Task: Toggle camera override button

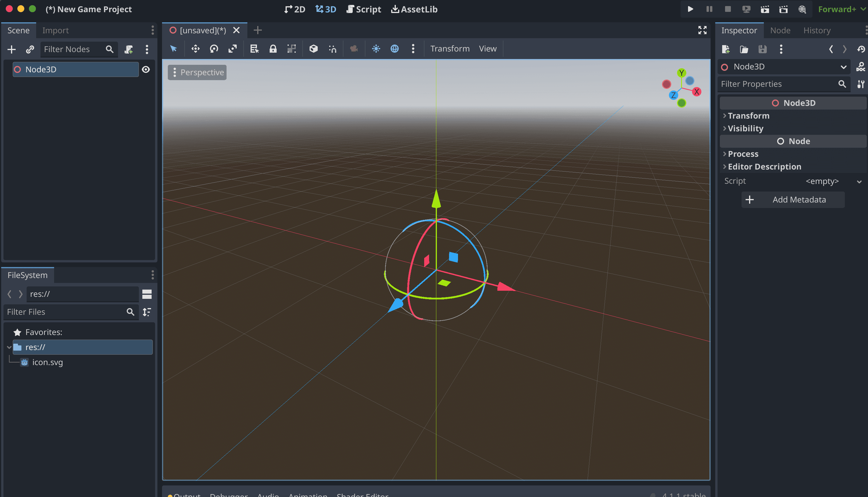Action: (x=354, y=49)
